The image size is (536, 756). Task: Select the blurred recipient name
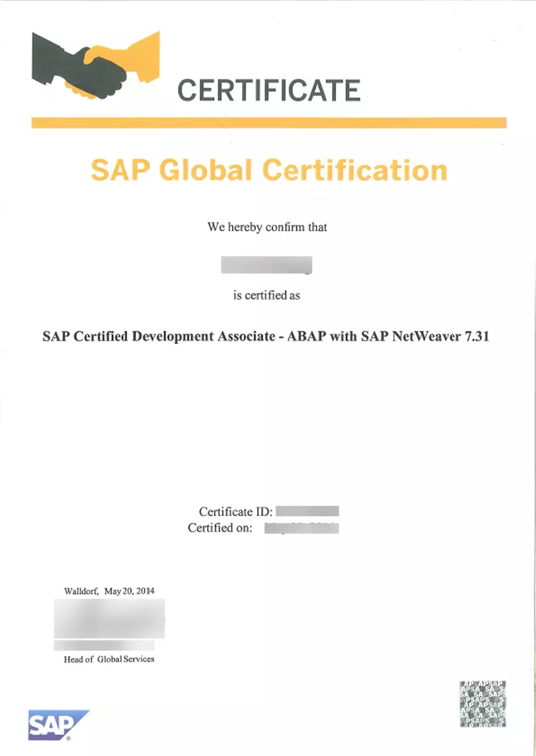coord(266,265)
